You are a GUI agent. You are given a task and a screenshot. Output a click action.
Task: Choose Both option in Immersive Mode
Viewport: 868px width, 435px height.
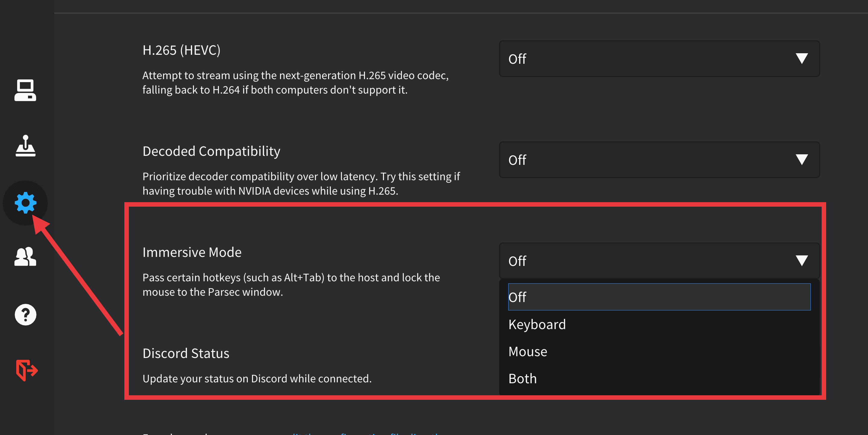[522, 379]
